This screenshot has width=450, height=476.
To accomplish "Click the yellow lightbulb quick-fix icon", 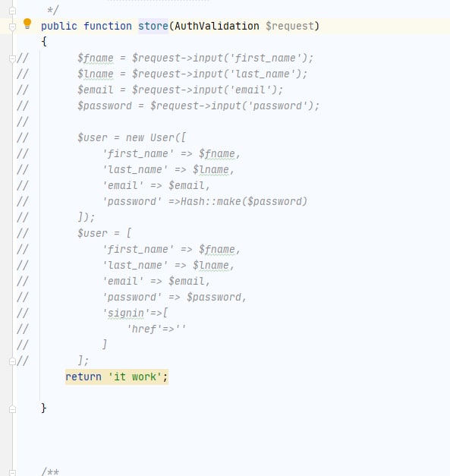I will pyautogui.click(x=27, y=24).
